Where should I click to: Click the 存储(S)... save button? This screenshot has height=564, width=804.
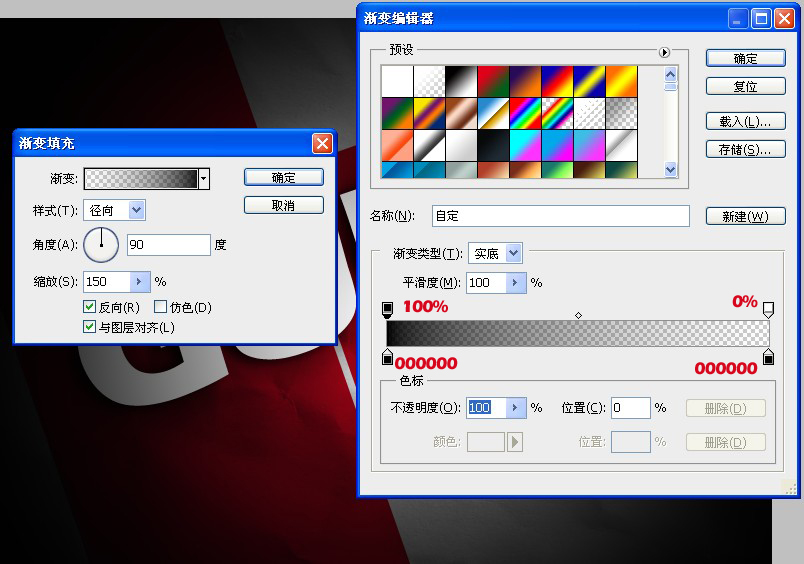click(746, 149)
